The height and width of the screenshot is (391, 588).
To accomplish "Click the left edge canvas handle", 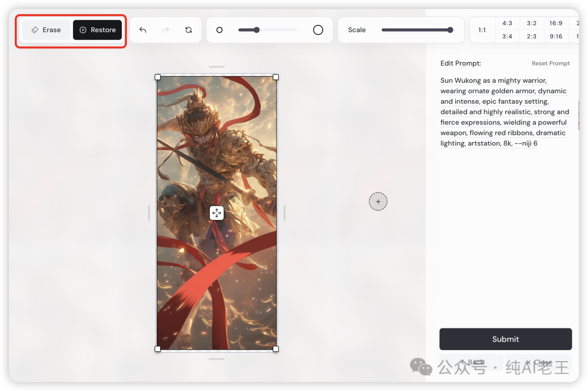I will 149,213.
